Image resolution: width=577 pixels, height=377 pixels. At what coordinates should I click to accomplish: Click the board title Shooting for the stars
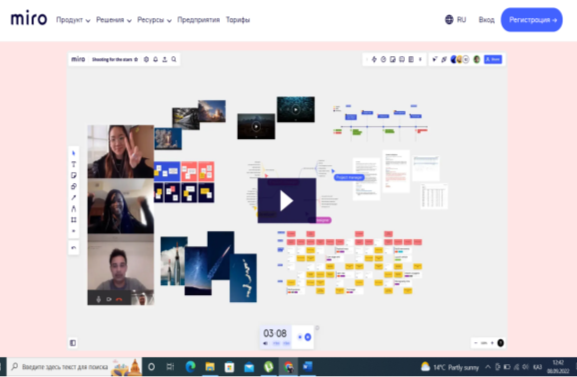(112, 60)
